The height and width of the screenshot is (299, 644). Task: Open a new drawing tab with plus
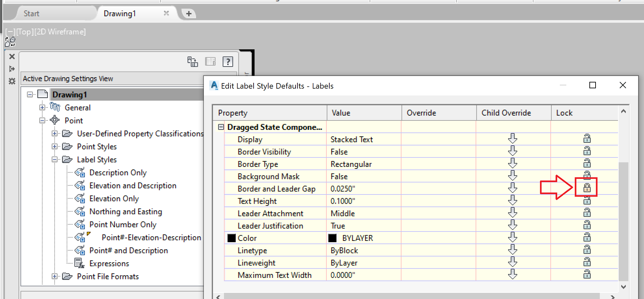[x=189, y=14]
